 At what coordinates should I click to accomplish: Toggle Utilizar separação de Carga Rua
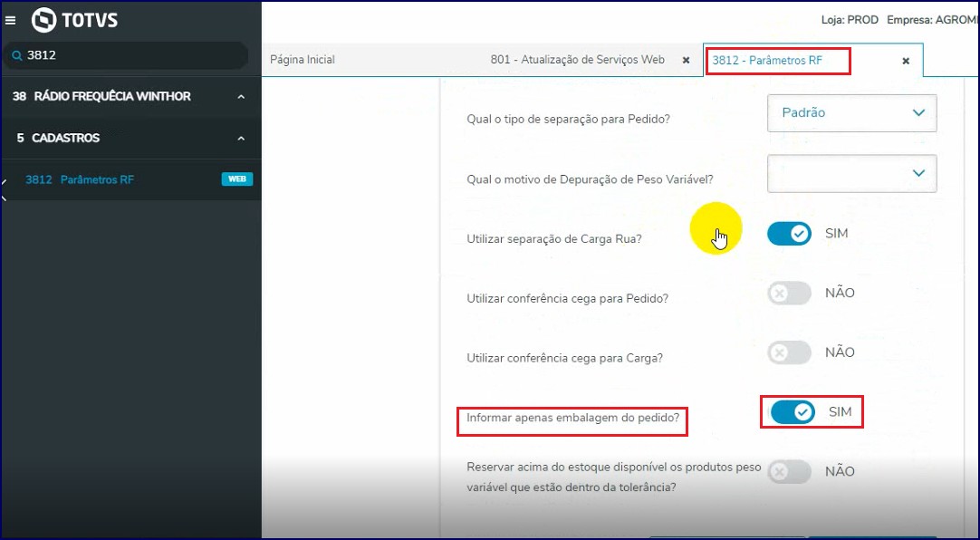pyautogui.click(x=790, y=234)
